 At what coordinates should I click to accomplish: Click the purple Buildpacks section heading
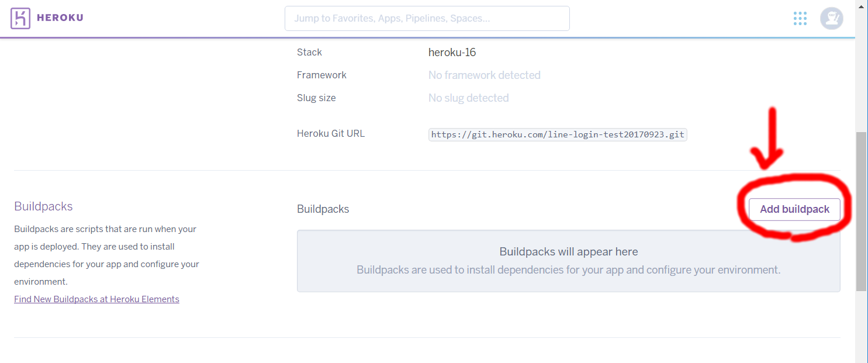pyautogui.click(x=43, y=206)
